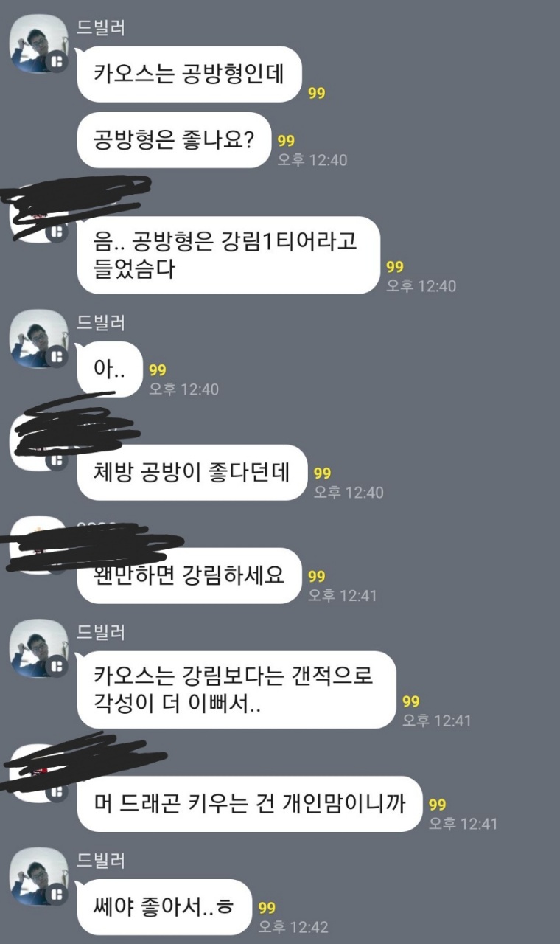Select the "왠만하면 강림하세요" message bubble
560x944 pixels.
pos(189,576)
